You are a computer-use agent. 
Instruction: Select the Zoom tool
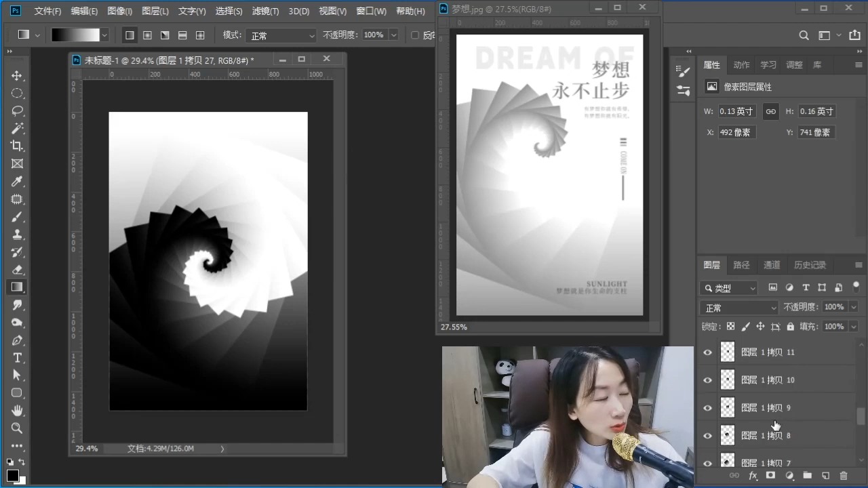[17, 428]
